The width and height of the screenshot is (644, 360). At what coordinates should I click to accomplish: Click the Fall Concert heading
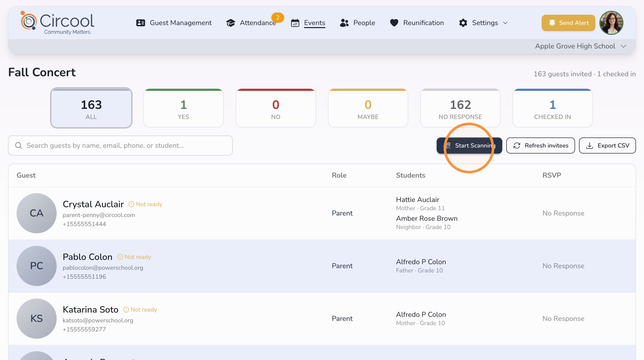coord(42,73)
